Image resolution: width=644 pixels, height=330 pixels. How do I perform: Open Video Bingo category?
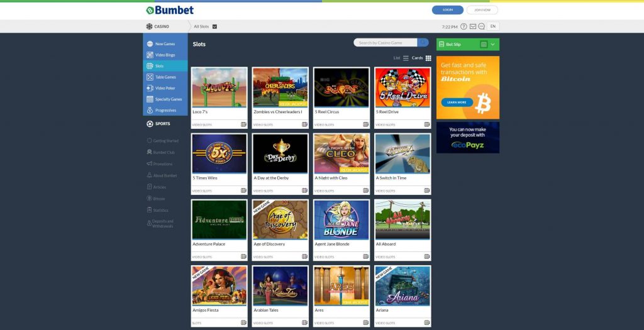(x=165, y=55)
